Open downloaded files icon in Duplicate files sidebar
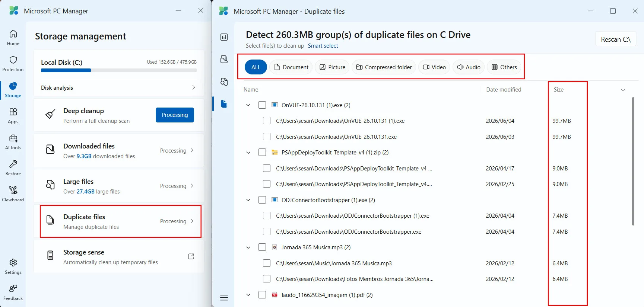Viewport: 644px width, 307px height. pos(224,60)
